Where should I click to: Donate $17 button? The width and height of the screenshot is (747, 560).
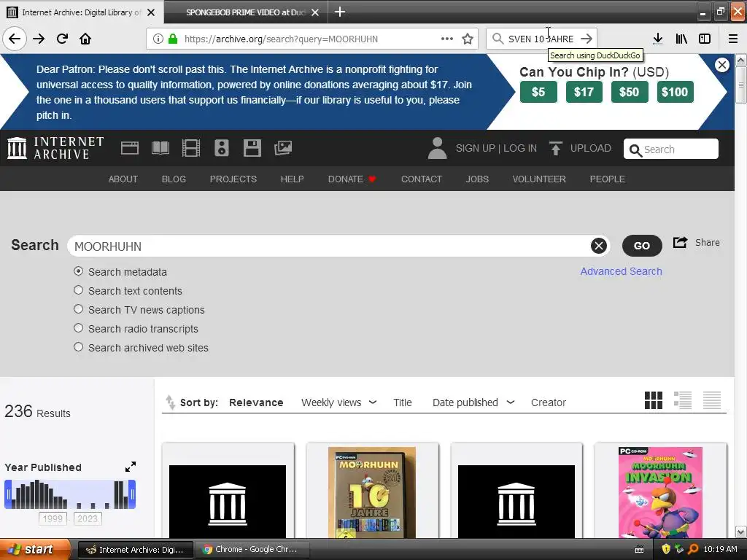[584, 92]
